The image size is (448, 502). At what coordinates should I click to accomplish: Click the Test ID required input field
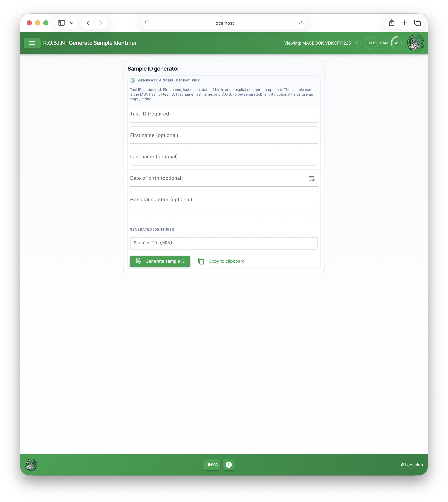pos(223,114)
